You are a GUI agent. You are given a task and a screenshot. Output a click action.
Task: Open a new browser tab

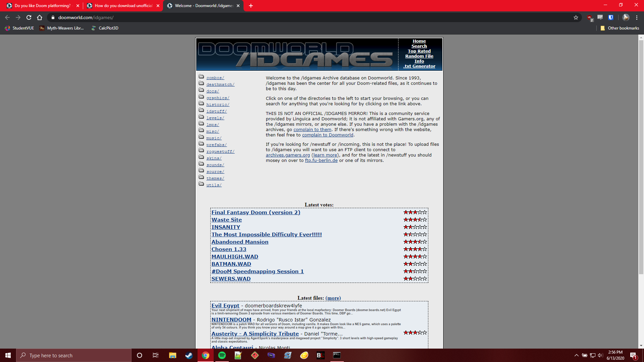click(x=251, y=6)
